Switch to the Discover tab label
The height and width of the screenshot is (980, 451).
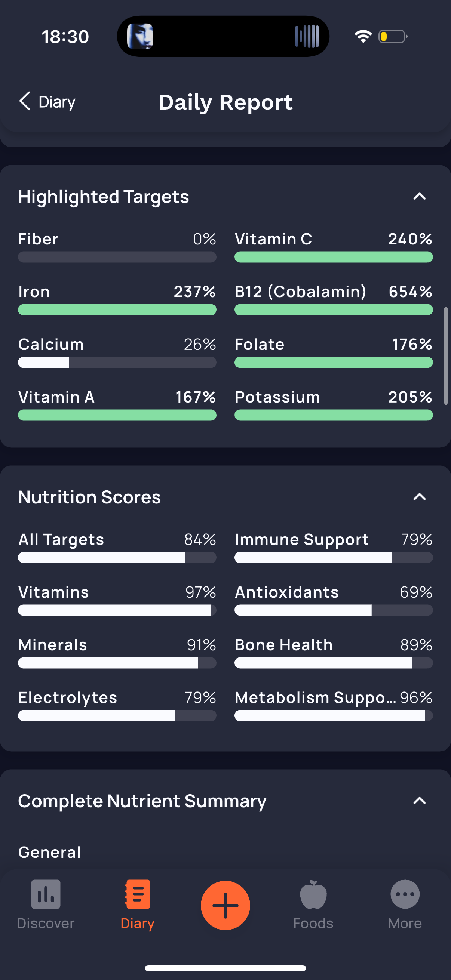(x=46, y=923)
